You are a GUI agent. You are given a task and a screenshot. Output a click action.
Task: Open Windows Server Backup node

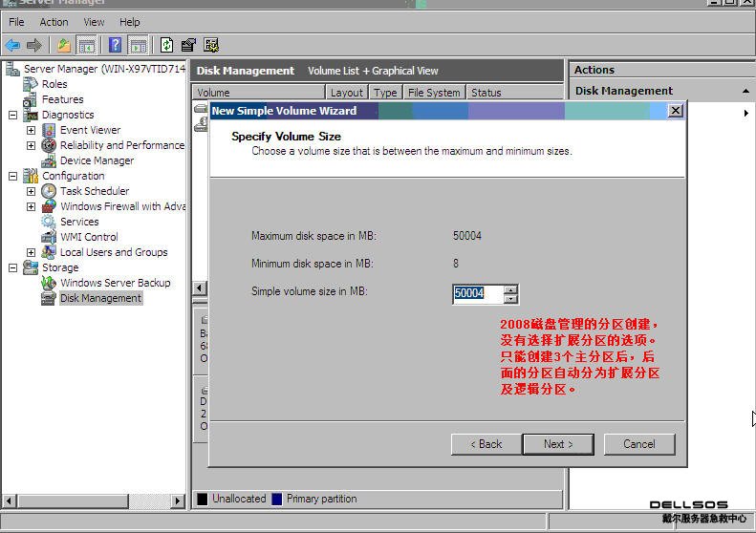click(x=116, y=283)
